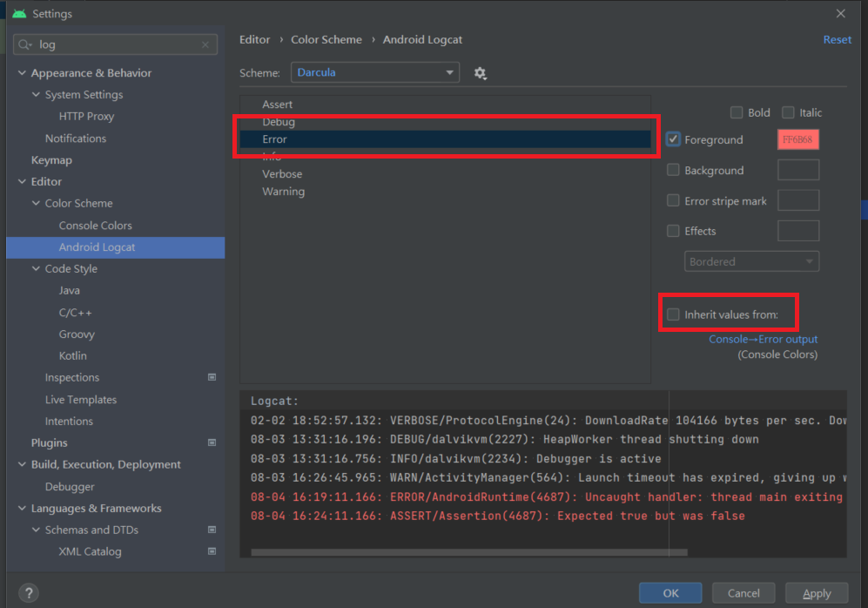Select HTTP Proxy in settings tree
The width and height of the screenshot is (868, 608).
(86, 116)
